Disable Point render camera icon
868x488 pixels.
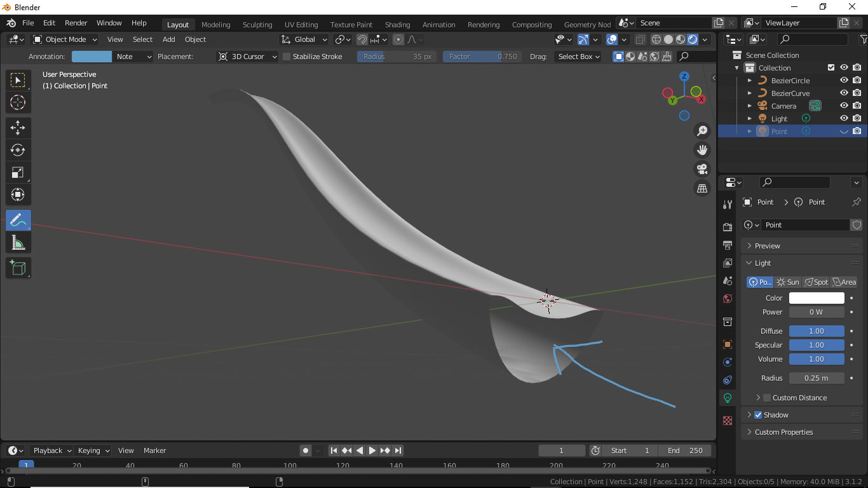coord(857,132)
